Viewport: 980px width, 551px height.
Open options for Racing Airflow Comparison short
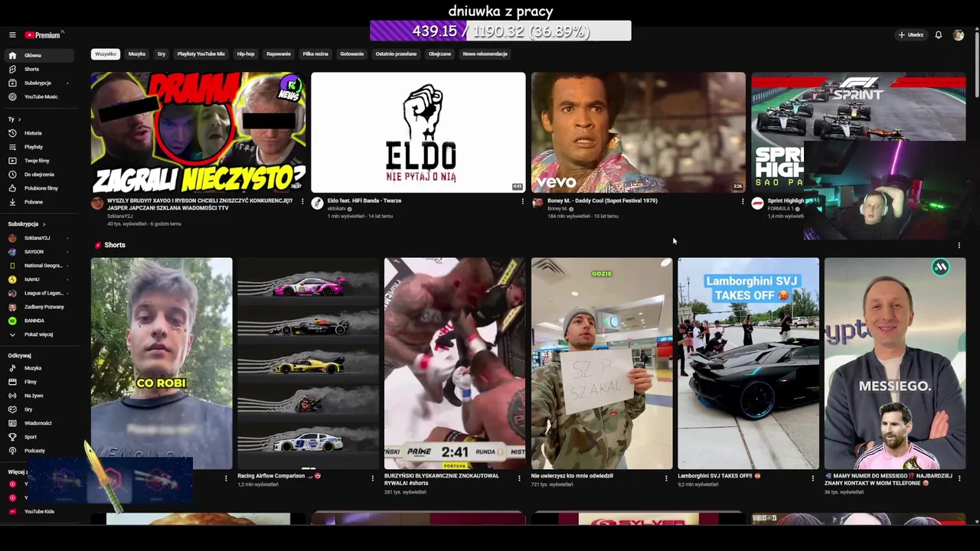click(373, 478)
